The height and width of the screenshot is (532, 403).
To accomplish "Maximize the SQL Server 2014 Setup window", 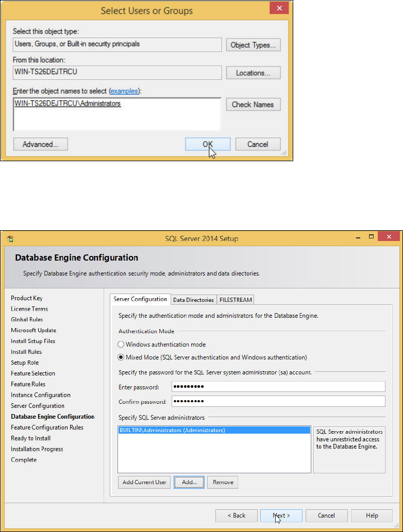I will [371, 236].
